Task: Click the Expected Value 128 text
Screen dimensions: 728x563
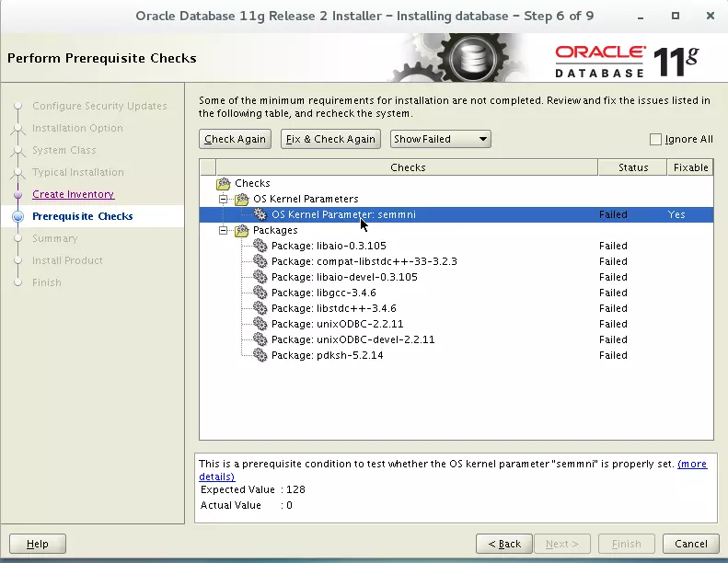Action: click(252, 489)
